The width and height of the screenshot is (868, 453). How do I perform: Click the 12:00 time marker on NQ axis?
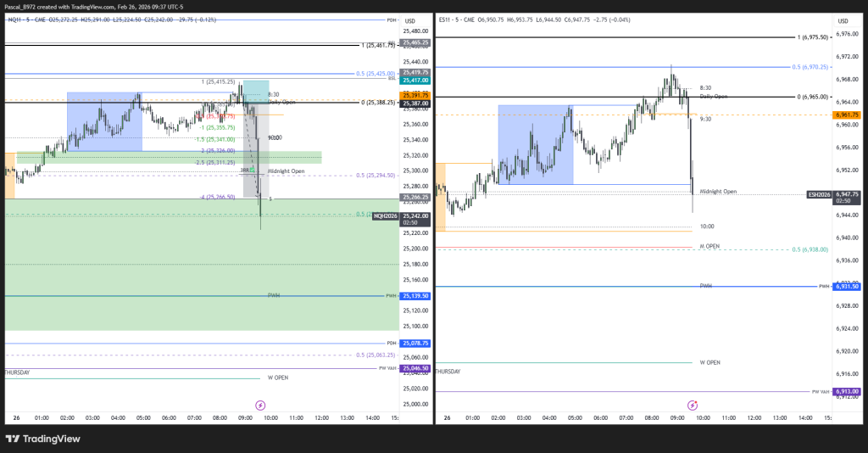click(x=321, y=418)
